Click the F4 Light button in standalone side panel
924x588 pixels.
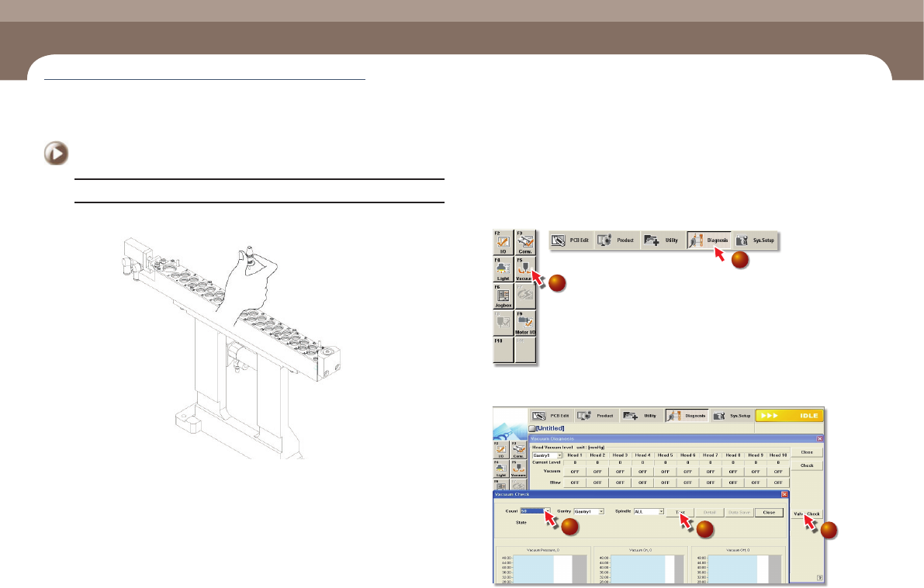click(503, 270)
